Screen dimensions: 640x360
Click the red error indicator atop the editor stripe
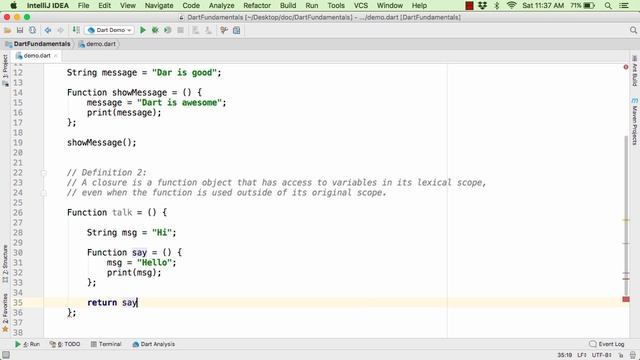(x=626, y=67)
